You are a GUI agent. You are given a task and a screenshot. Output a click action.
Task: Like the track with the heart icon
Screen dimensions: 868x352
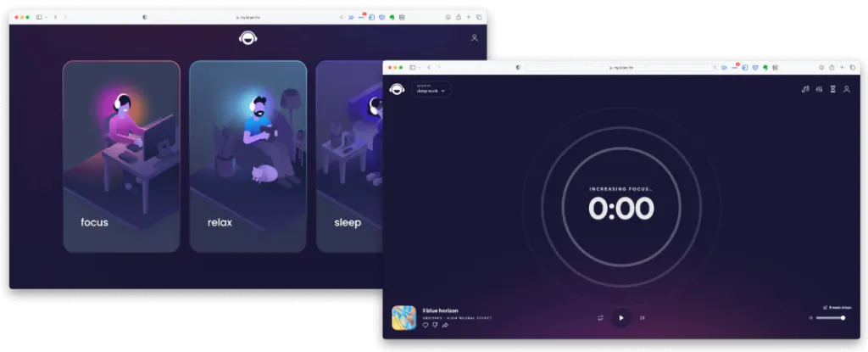click(426, 326)
